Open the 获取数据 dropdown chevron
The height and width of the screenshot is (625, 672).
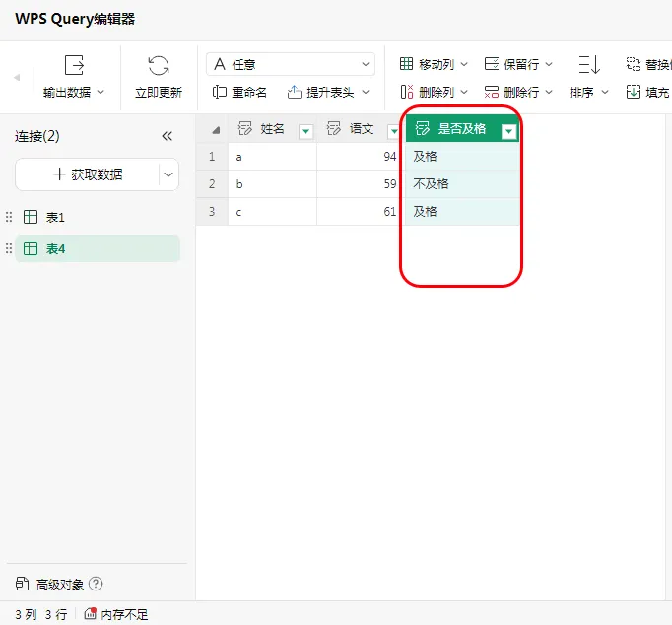tap(168, 174)
